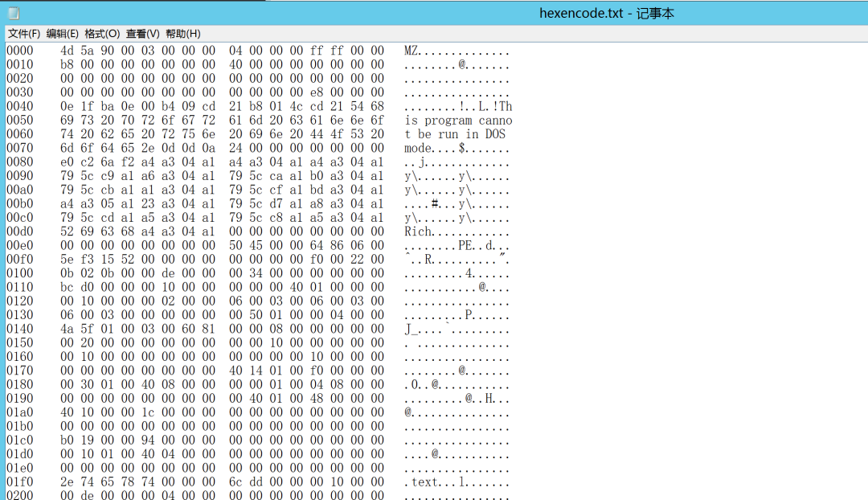Click the '1c' byte in row 01a0
The image size is (868, 500).
(148, 412)
